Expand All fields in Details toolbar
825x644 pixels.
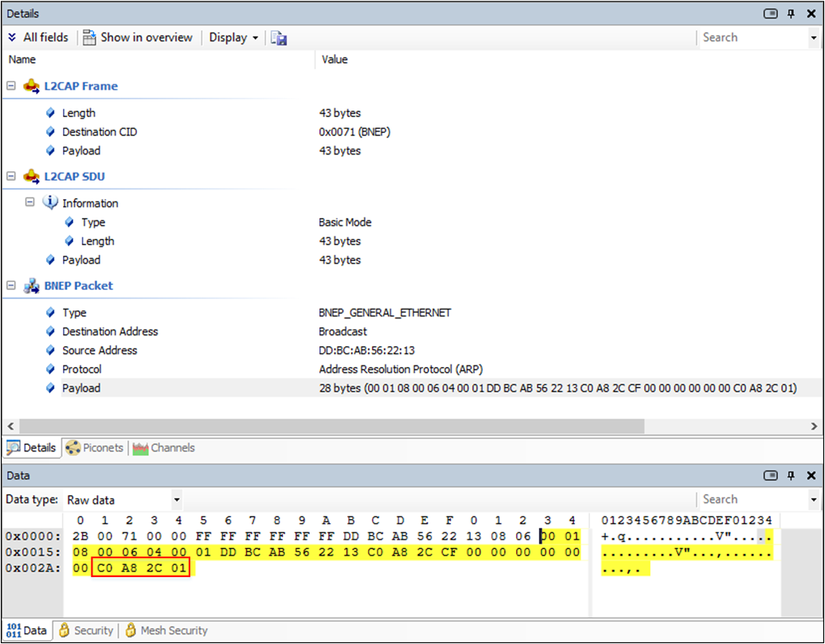[x=37, y=37]
